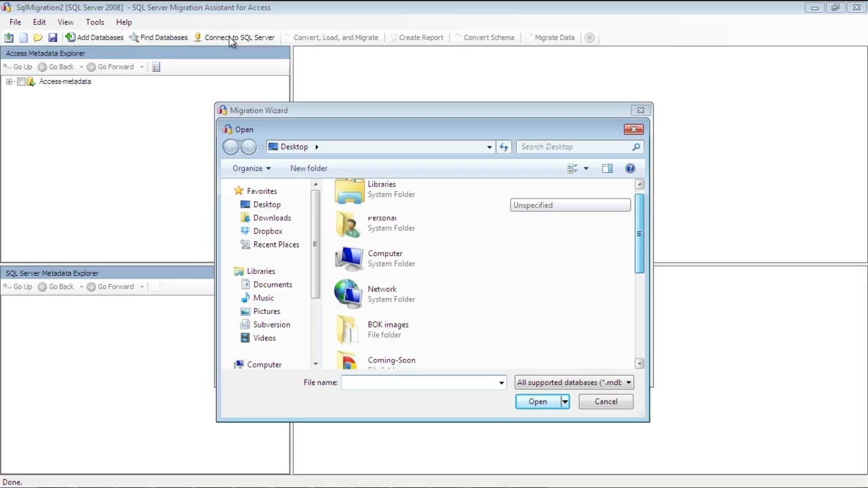Click the Forward arrow in Open dialog
The width and height of the screenshot is (868, 488).
click(x=249, y=146)
